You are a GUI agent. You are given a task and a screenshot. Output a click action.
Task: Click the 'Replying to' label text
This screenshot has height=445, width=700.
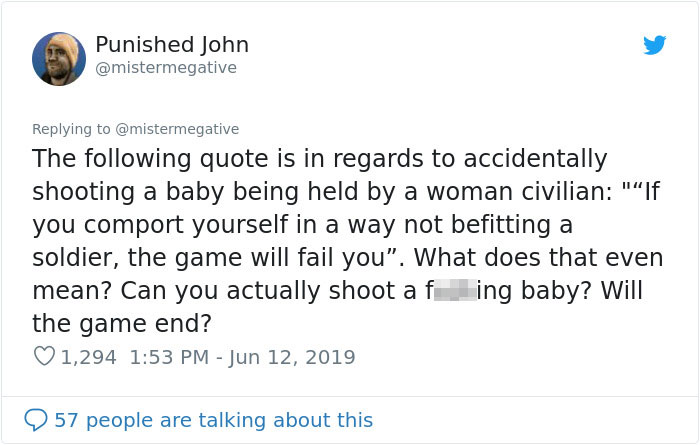71,129
